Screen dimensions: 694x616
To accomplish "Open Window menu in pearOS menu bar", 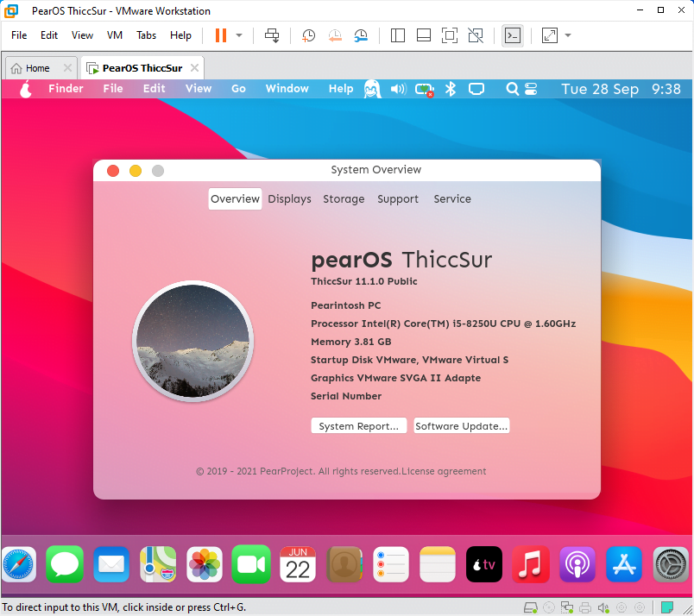I will tap(287, 89).
